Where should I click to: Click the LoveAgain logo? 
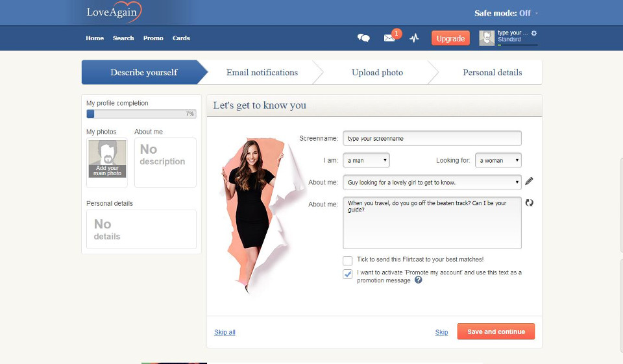coord(114,13)
